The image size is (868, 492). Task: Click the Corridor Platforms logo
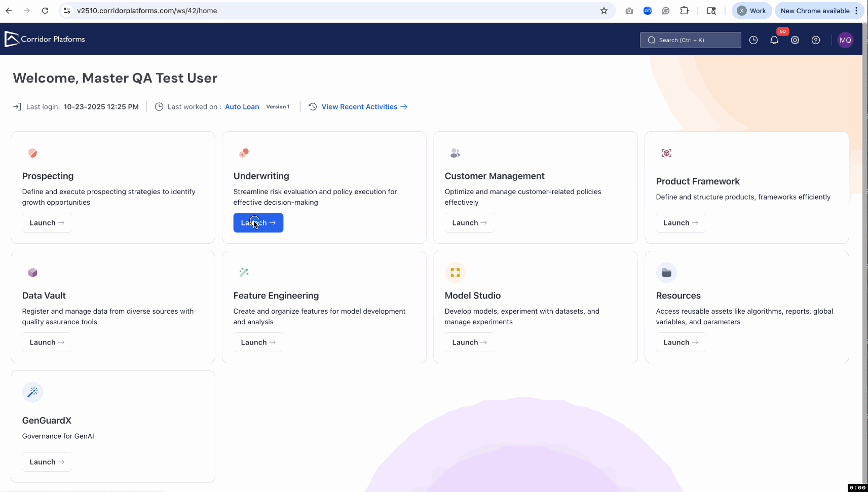(45, 39)
